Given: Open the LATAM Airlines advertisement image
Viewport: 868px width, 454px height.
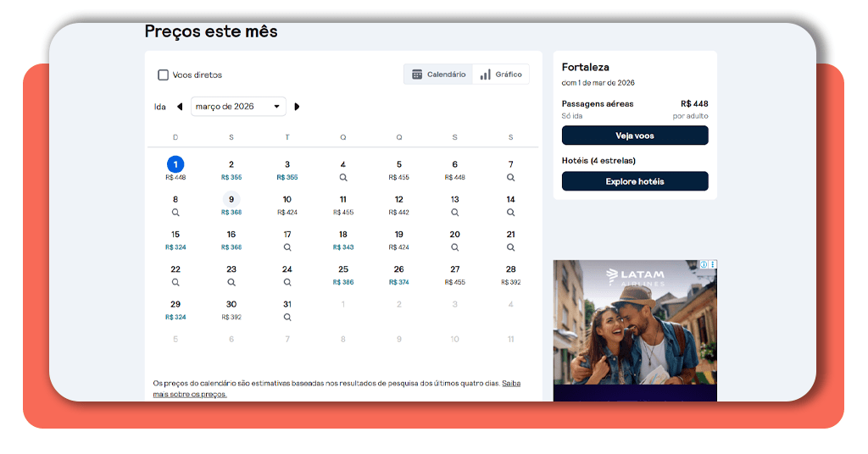Looking at the screenshot, I should coord(635,335).
